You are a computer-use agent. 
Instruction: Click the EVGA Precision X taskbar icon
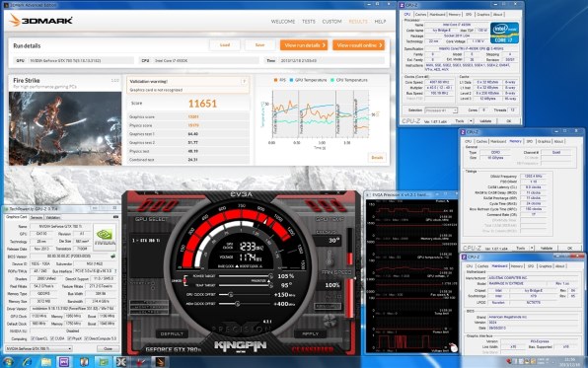click(121, 362)
